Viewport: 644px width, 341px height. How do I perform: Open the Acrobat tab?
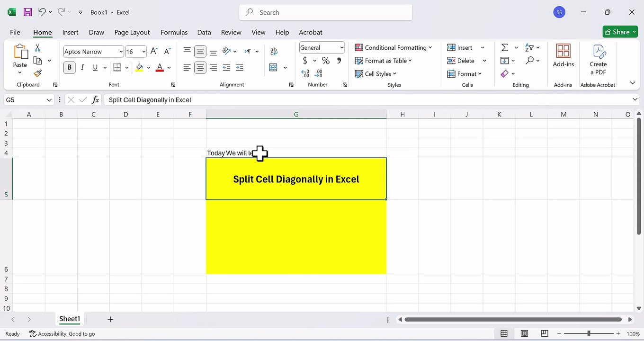(x=311, y=32)
